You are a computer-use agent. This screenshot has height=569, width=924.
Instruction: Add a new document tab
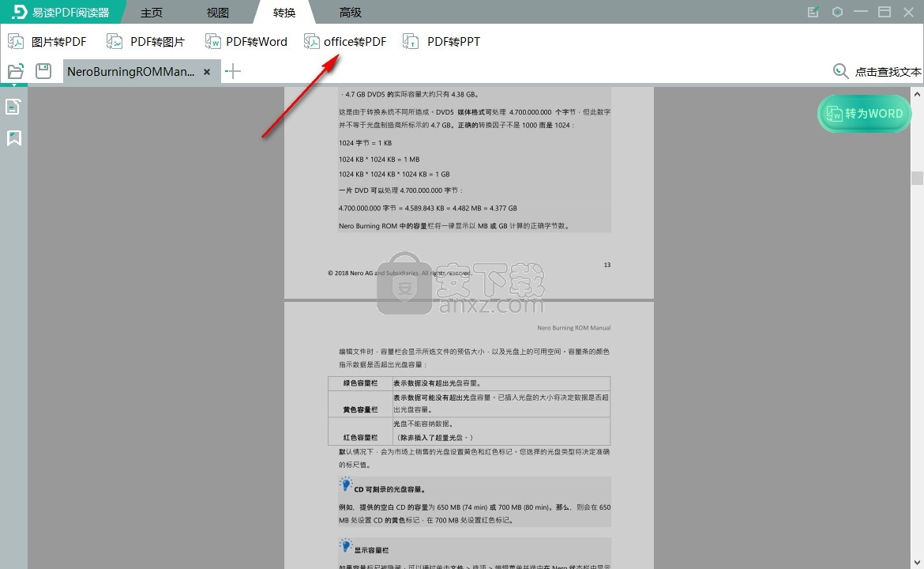coord(233,72)
